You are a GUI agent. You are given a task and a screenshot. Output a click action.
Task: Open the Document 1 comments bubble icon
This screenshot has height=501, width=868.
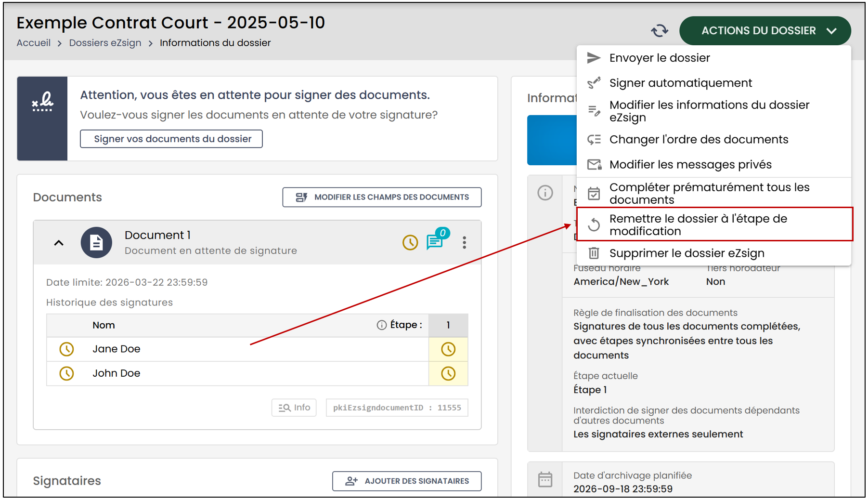pos(436,241)
